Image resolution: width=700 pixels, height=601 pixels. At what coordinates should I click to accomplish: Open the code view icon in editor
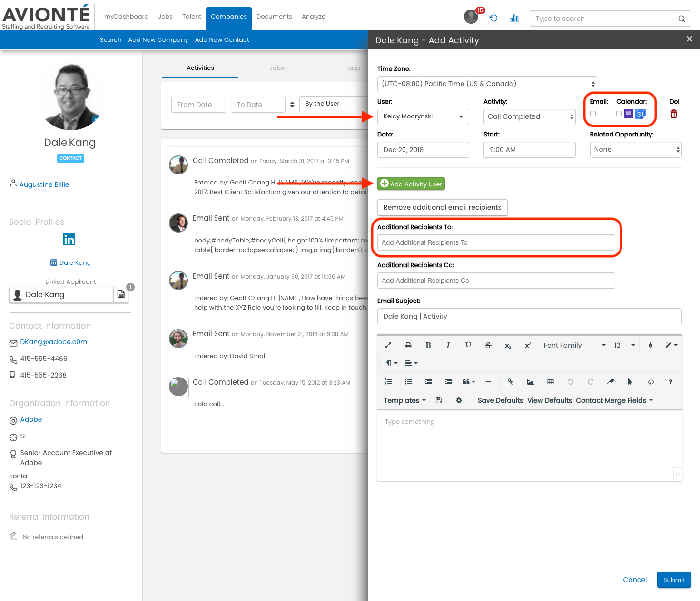[x=651, y=382]
